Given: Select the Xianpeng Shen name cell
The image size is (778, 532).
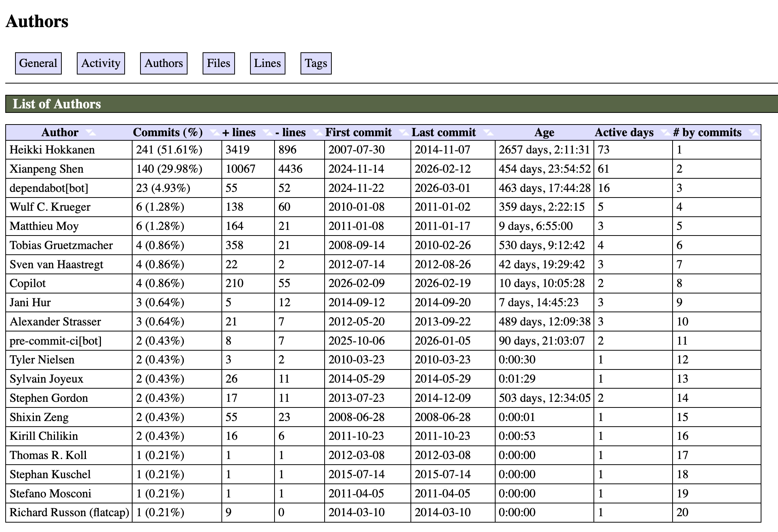Looking at the screenshot, I should (x=46, y=169).
